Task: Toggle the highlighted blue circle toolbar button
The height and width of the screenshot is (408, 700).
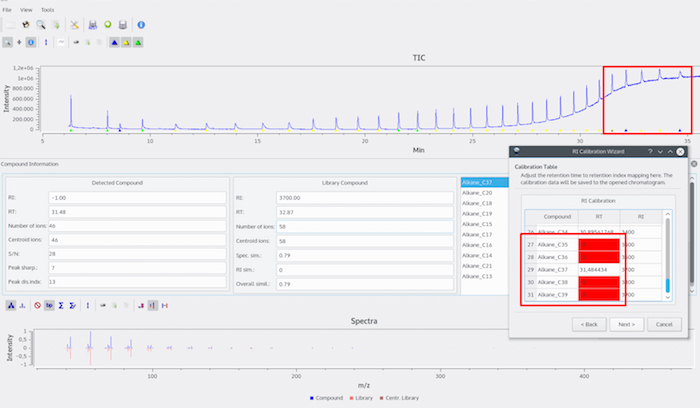Action: coord(32,43)
